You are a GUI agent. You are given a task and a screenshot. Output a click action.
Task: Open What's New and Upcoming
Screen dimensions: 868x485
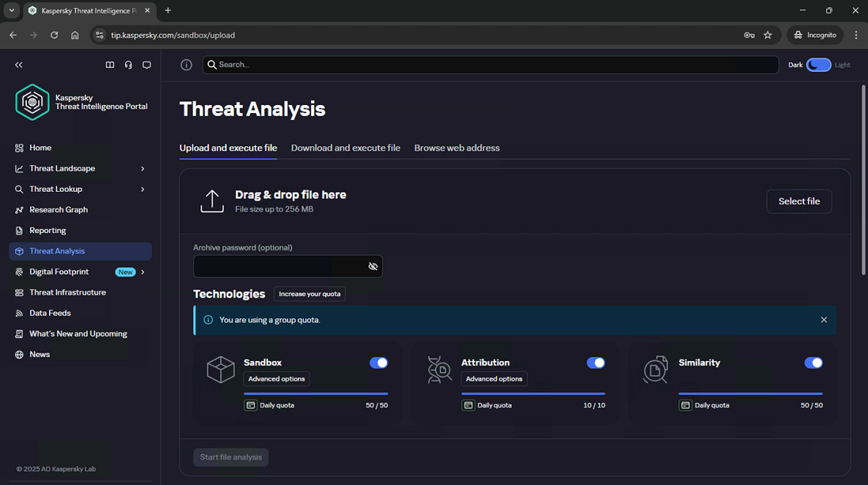(x=80, y=334)
